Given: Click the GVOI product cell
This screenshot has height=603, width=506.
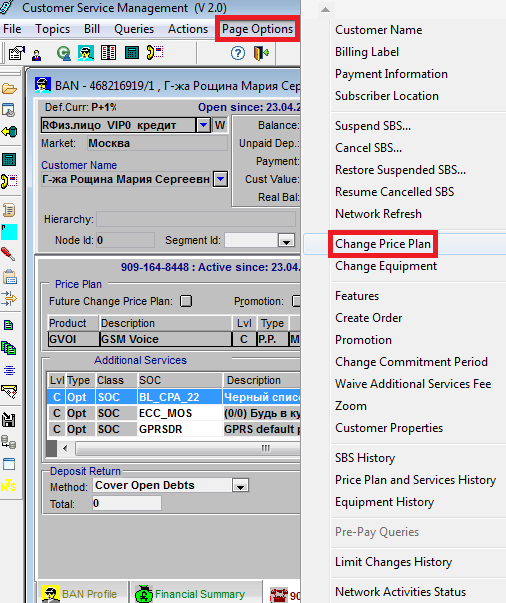Looking at the screenshot, I should 73,339.
